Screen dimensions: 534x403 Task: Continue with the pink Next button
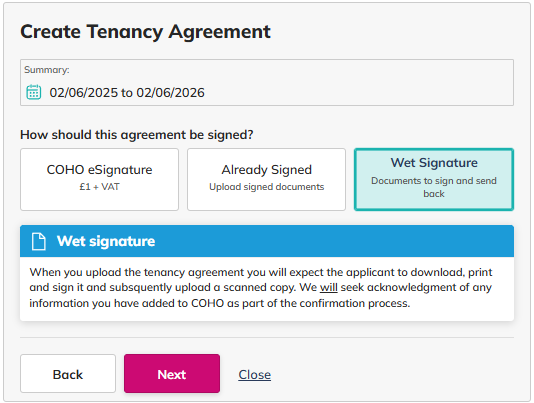coord(172,373)
